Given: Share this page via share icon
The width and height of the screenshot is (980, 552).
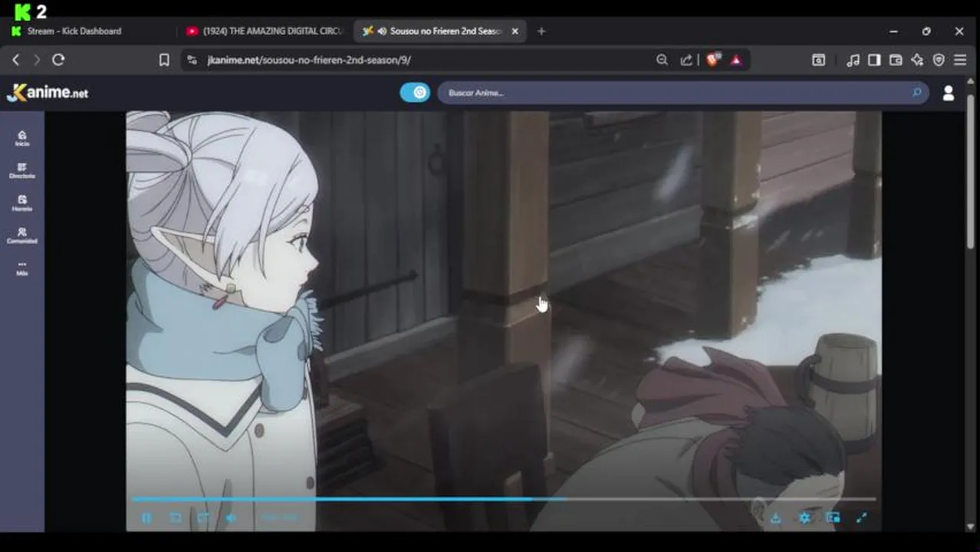Looking at the screenshot, I should (x=686, y=60).
